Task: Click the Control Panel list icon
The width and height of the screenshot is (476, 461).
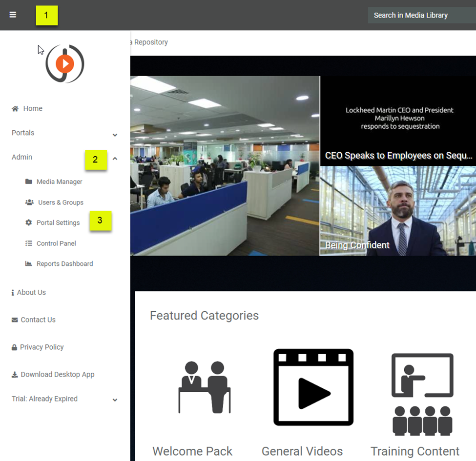Action: click(29, 243)
